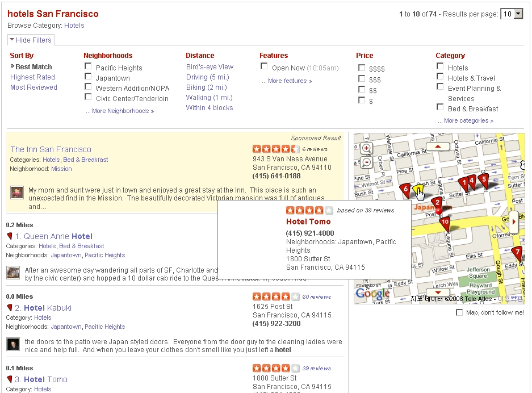Check the Western Addition/NOPA filter
The image size is (532, 393).
[88, 87]
